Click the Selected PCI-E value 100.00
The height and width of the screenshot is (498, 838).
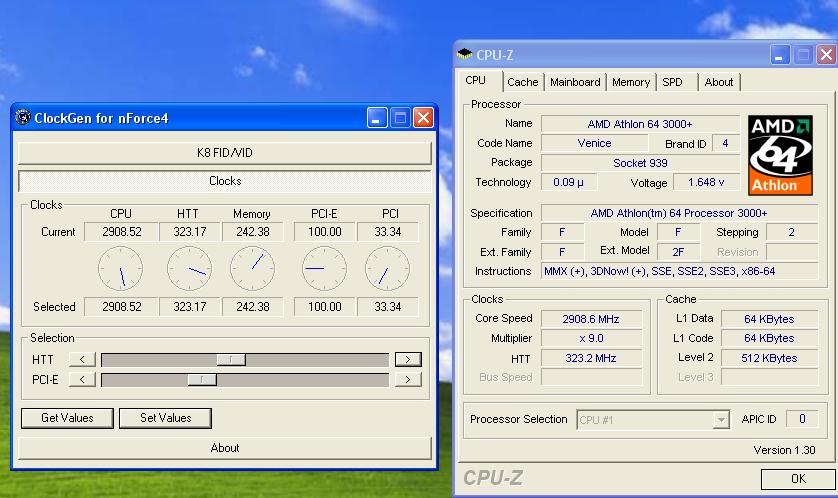click(x=324, y=307)
